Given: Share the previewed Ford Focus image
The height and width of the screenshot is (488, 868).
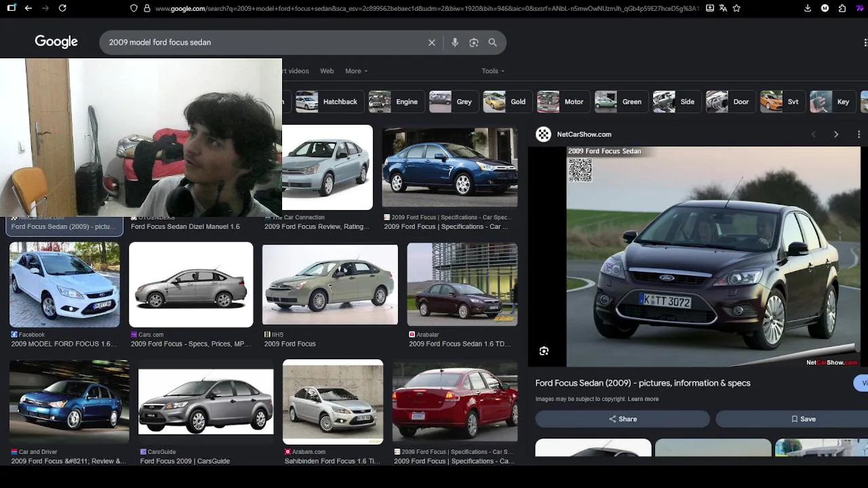Looking at the screenshot, I should pos(623,419).
